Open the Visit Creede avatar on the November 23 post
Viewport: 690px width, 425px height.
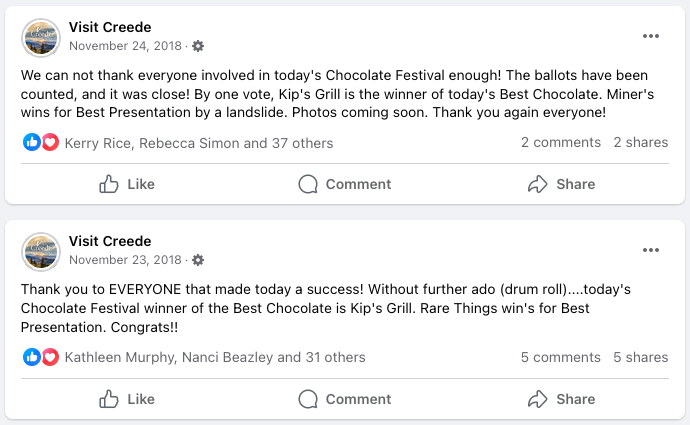click(41, 252)
